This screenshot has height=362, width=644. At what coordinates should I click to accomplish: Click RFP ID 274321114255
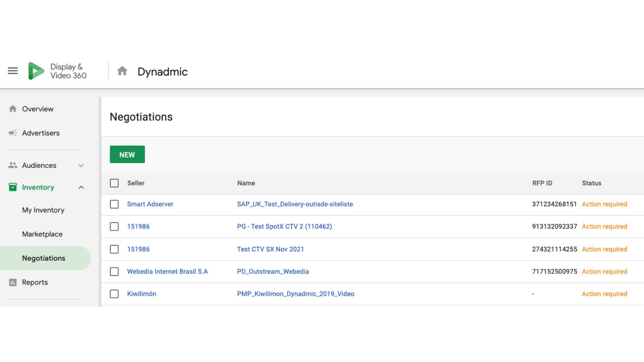554,249
